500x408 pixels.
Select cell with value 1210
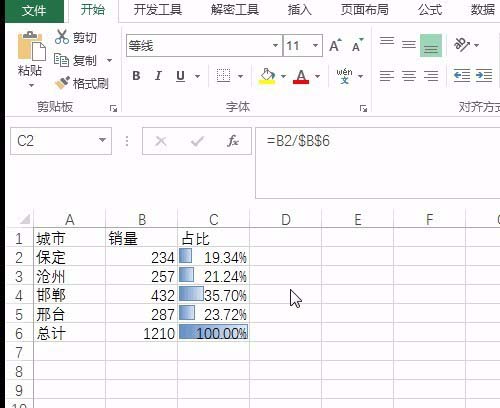point(142,333)
